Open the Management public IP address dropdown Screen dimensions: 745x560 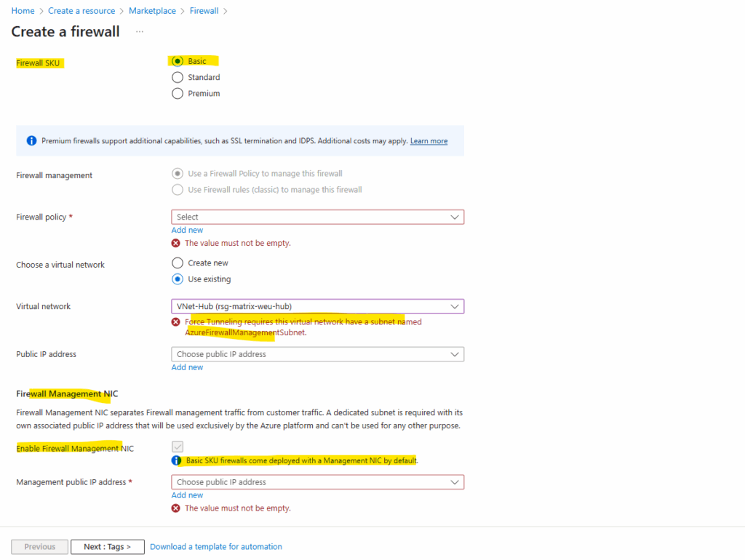click(x=317, y=482)
